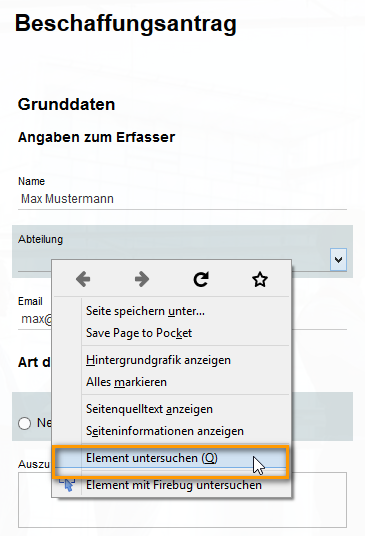365x536 pixels.
Task: Go forward with the right arrow icon
Action: tap(142, 279)
